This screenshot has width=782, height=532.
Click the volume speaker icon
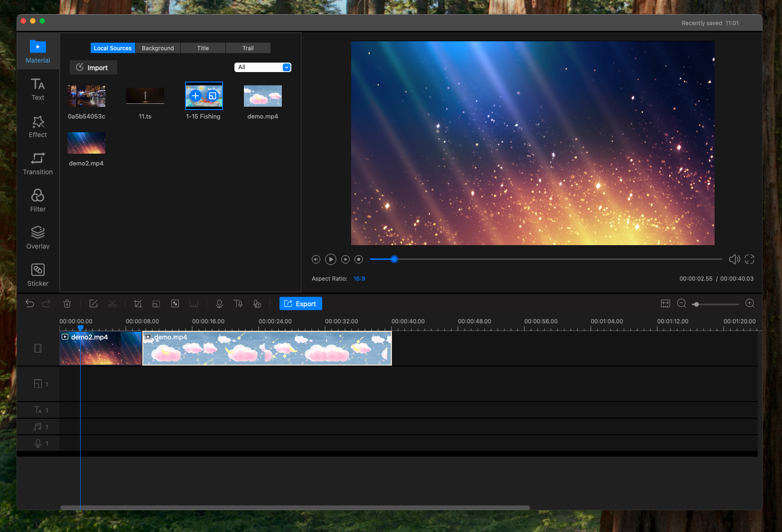click(x=735, y=259)
